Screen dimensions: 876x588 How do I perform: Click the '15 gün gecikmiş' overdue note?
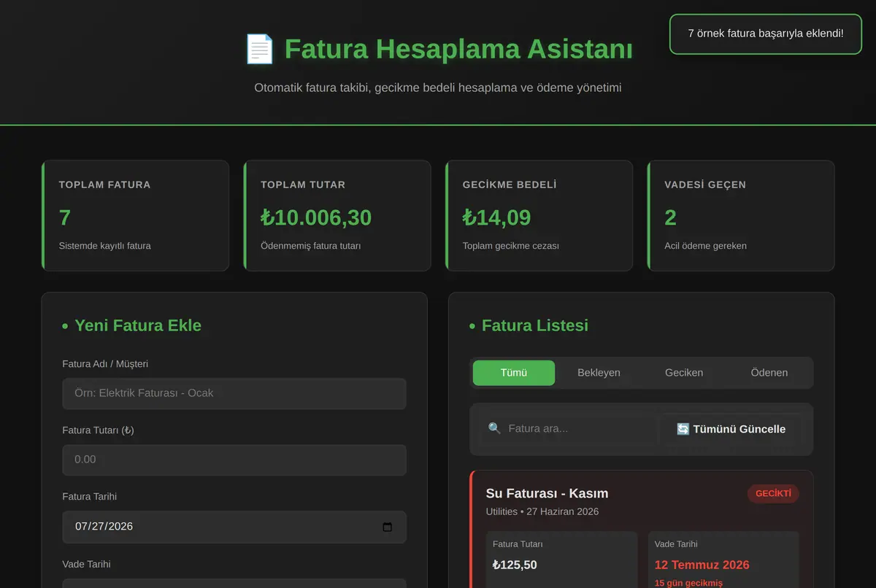pos(688,583)
